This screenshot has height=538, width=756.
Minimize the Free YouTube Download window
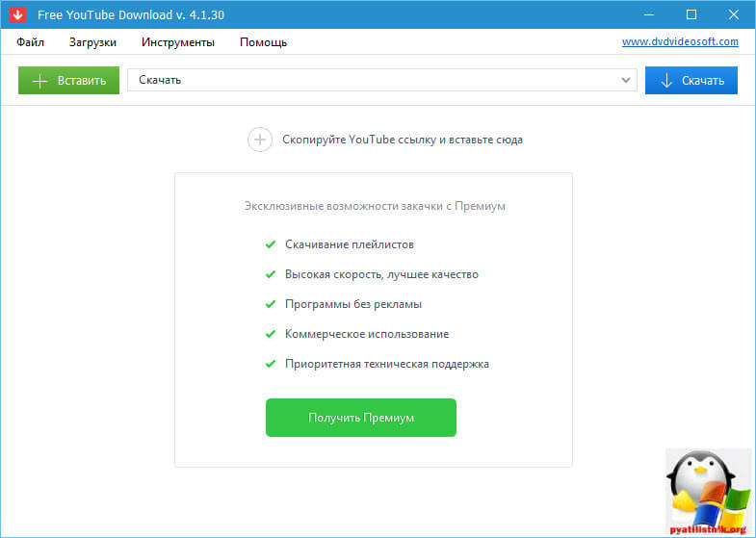[649, 14]
